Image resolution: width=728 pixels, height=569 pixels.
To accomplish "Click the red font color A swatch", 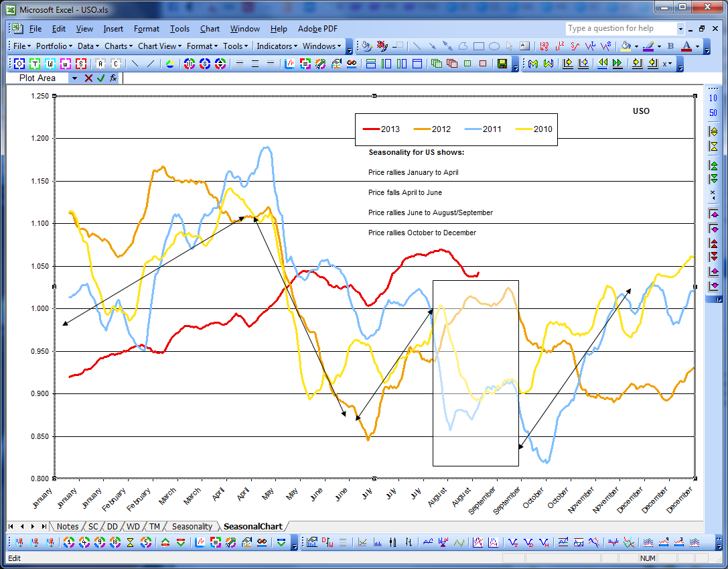I will click(x=686, y=46).
